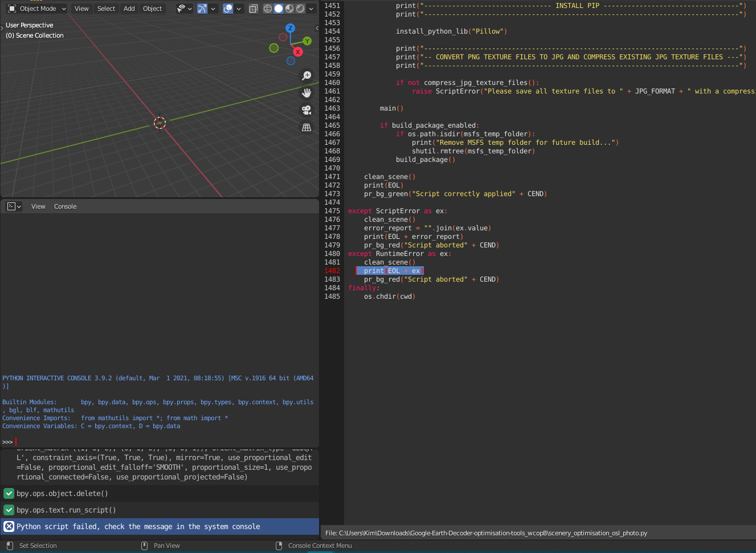Screen dimensions: 756x553
Task: Expand the shading options dropdown arrow
Action: [311, 9]
